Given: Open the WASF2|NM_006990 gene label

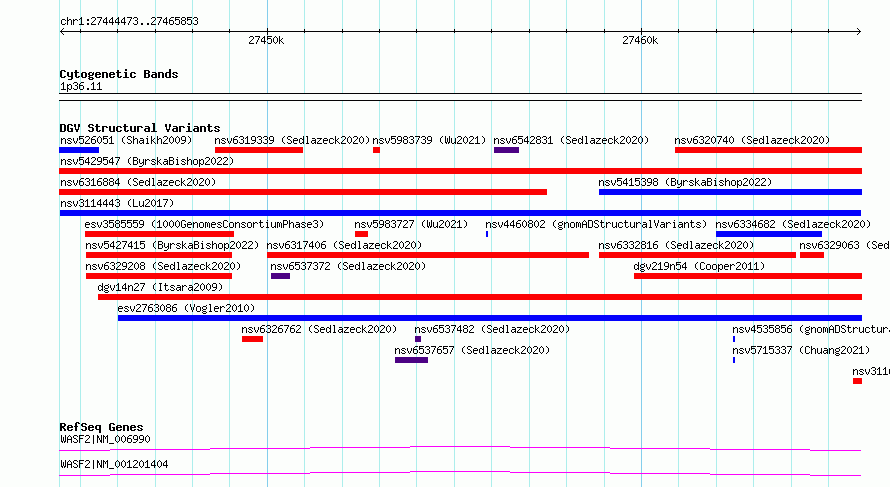Looking at the screenshot, I should 106,439.
